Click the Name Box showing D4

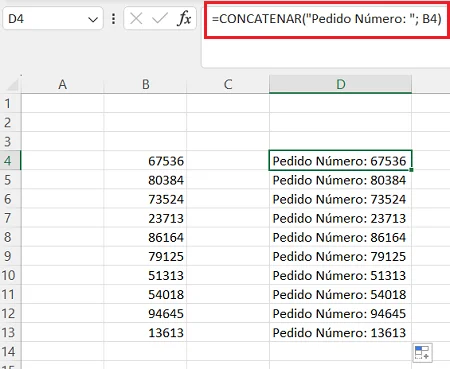point(53,19)
